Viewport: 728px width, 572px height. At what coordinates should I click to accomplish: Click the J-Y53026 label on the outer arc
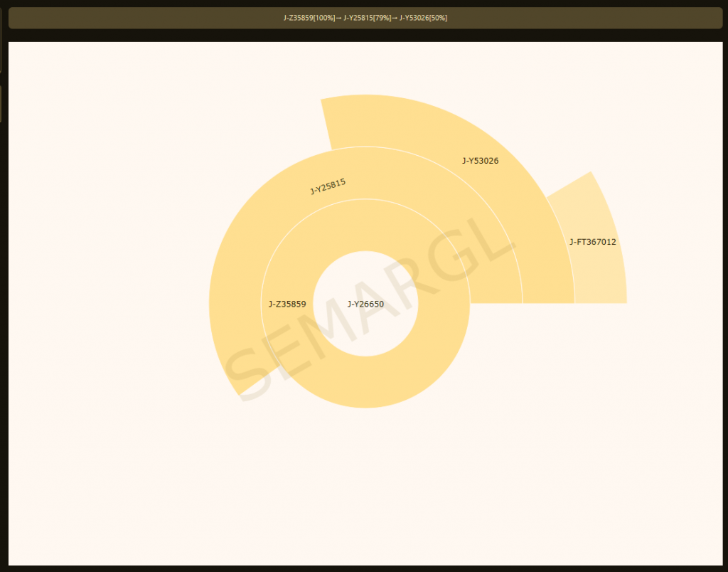pyautogui.click(x=481, y=161)
